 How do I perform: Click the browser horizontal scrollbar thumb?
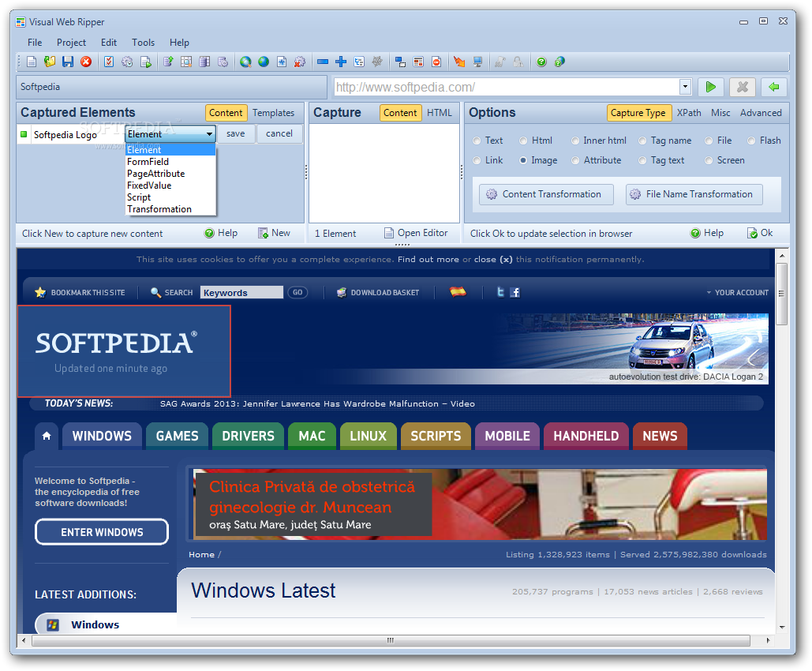click(x=391, y=640)
